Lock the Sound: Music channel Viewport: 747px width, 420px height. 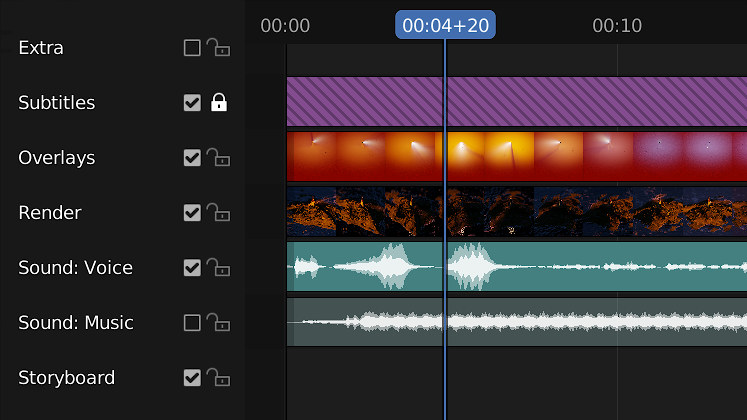tap(218, 323)
